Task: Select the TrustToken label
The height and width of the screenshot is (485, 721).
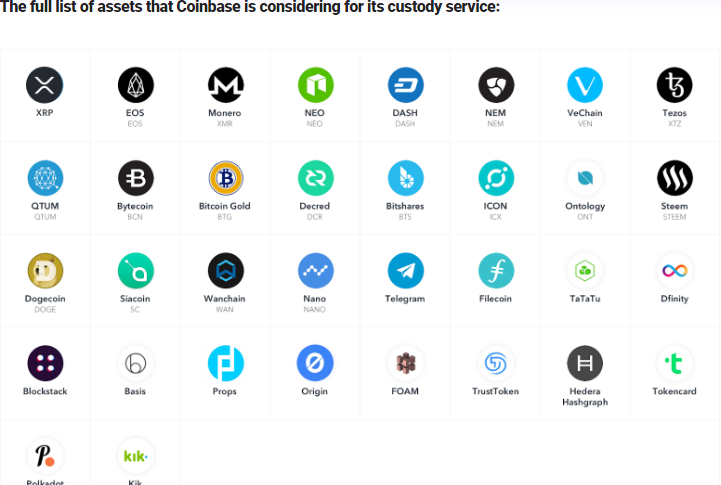Action: [x=495, y=391]
